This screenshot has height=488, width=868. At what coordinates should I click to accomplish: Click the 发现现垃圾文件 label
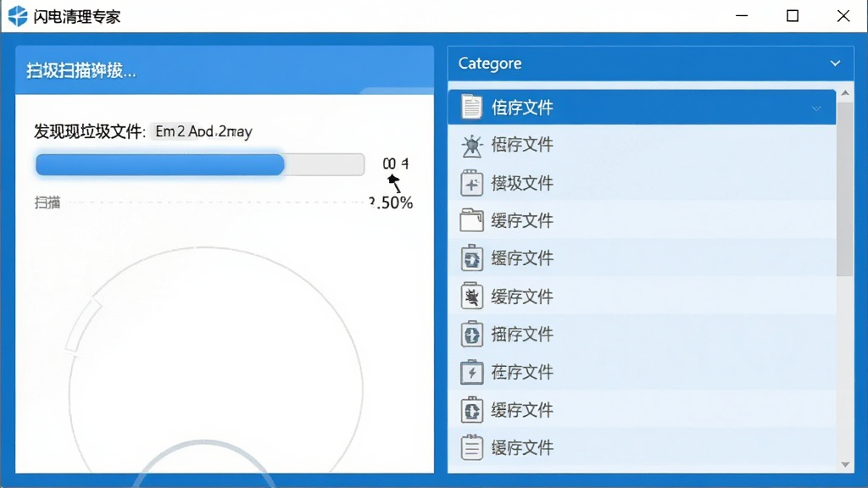[89, 131]
